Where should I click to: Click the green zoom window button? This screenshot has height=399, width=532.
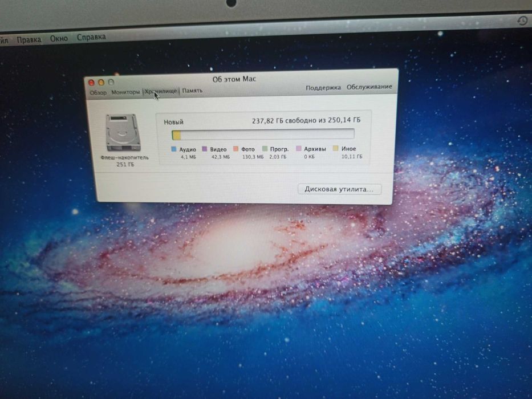pyautogui.click(x=111, y=82)
